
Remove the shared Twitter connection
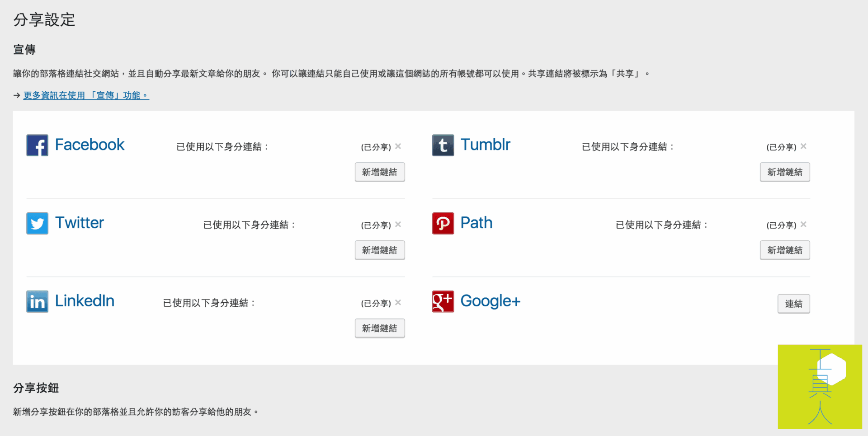pyautogui.click(x=398, y=224)
